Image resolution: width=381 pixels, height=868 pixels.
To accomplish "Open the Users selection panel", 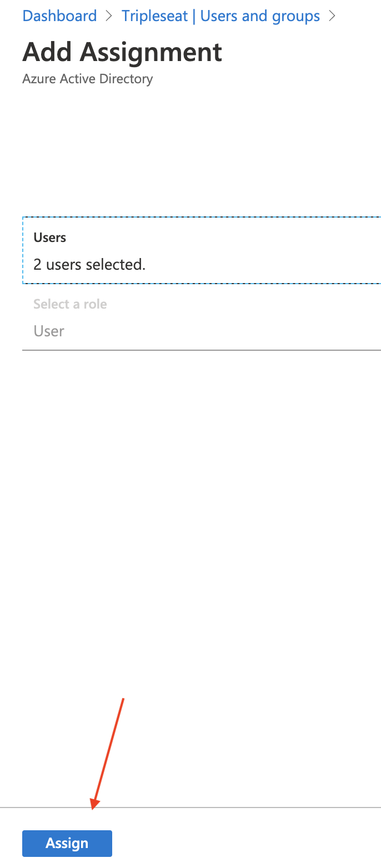I will tap(202, 250).
